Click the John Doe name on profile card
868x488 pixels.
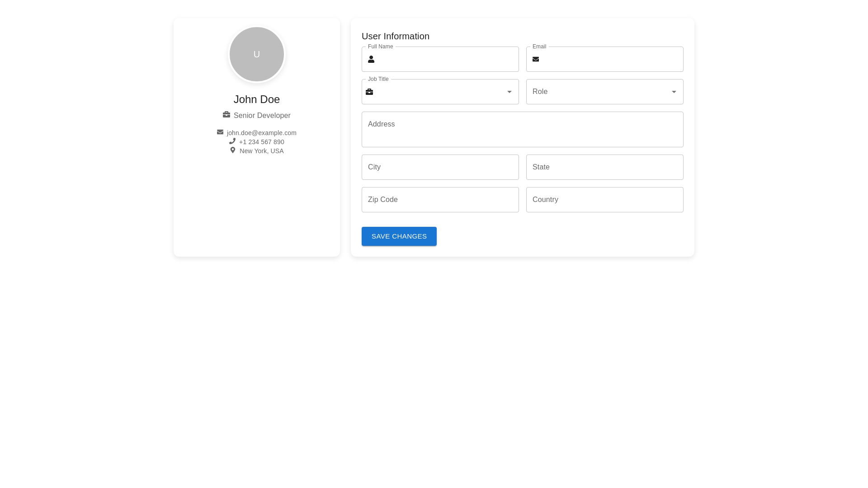256,99
